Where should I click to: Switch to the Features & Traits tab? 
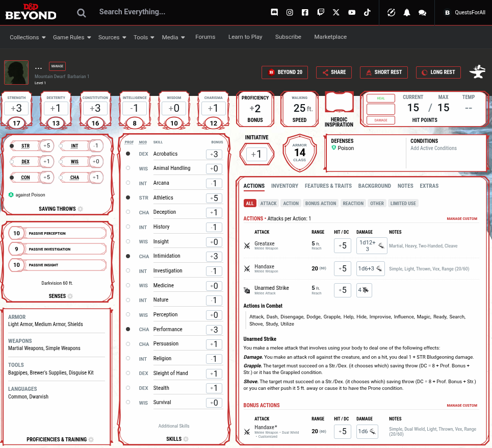[x=328, y=186]
